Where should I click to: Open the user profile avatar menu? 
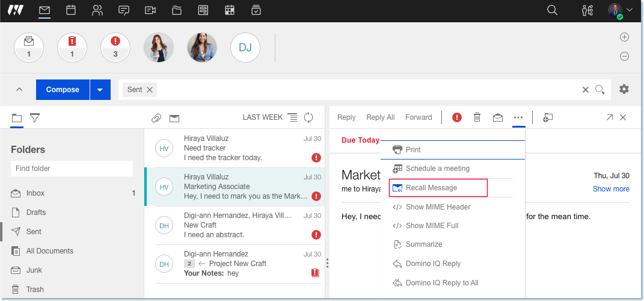620,10
